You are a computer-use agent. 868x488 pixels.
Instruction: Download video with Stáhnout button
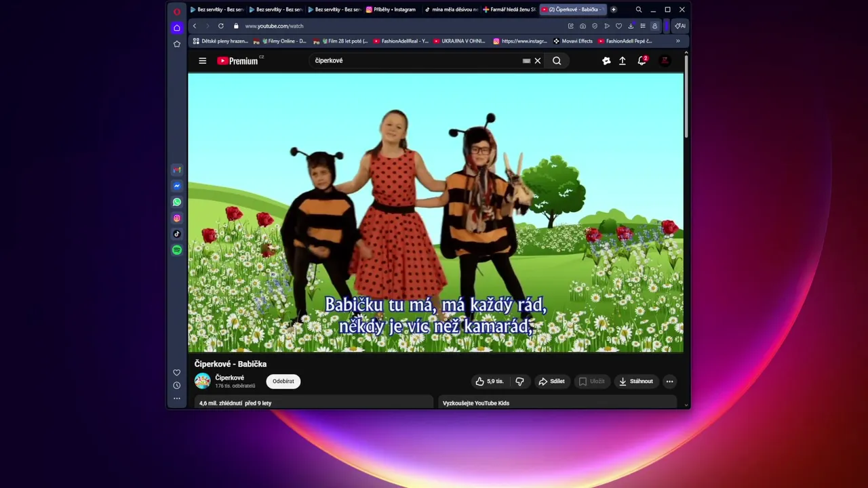coord(636,382)
